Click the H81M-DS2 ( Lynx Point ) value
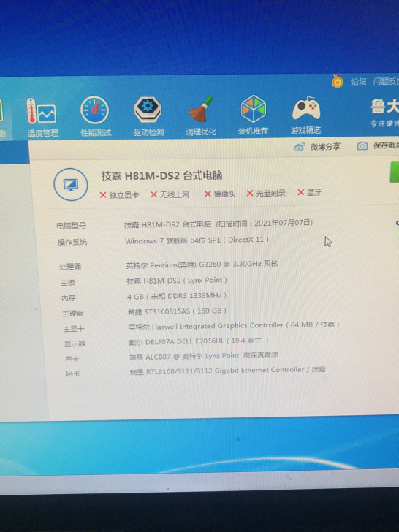The image size is (399, 532). tap(177, 281)
